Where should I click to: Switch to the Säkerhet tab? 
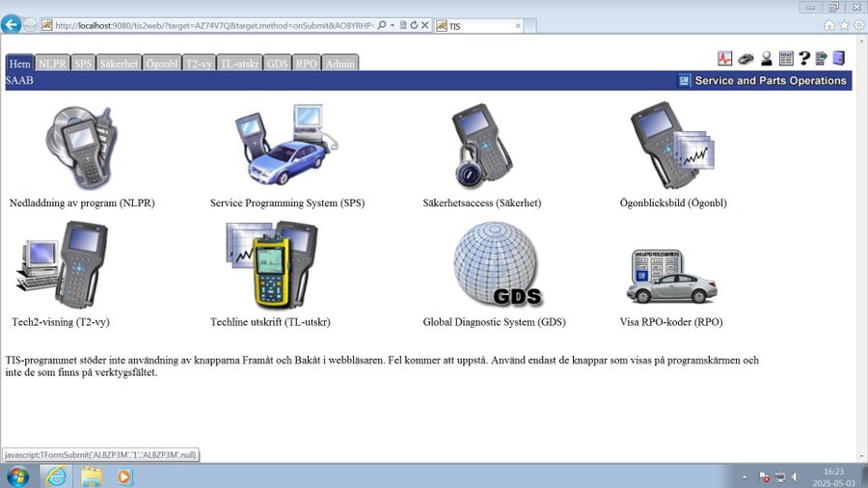coord(119,64)
